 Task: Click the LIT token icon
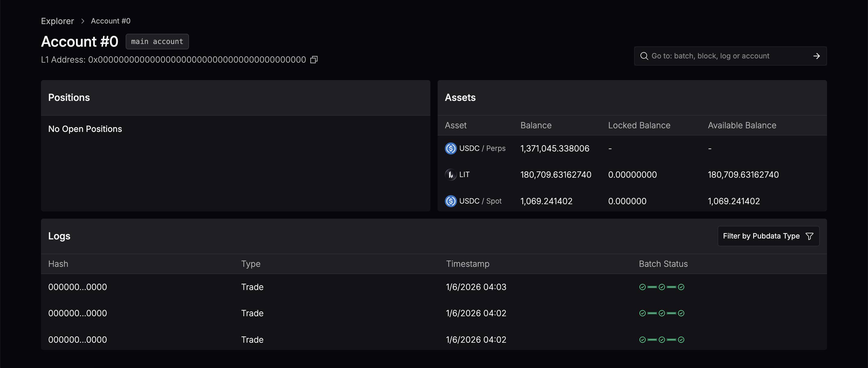451,175
